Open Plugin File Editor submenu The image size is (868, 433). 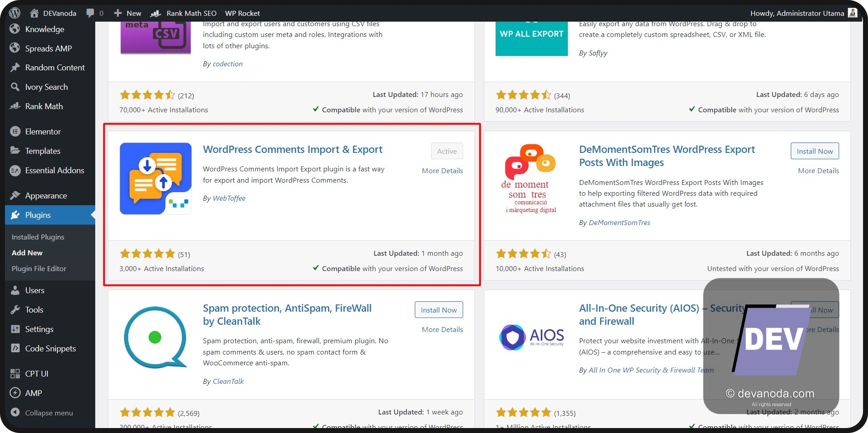tap(39, 268)
